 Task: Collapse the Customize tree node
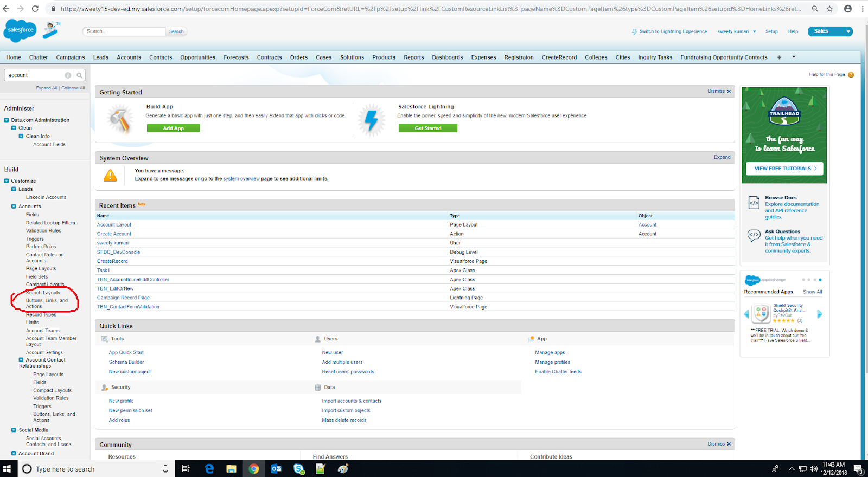[7, 181]
